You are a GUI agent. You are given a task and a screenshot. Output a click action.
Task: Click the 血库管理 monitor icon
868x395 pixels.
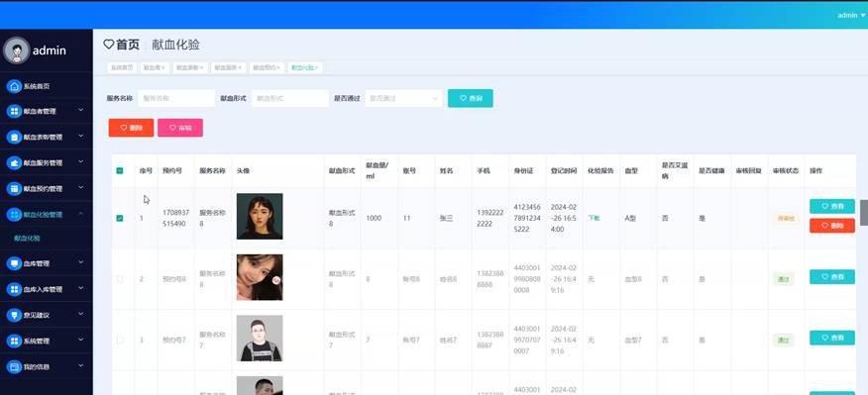pyautogui.click(x=14, y=263)
